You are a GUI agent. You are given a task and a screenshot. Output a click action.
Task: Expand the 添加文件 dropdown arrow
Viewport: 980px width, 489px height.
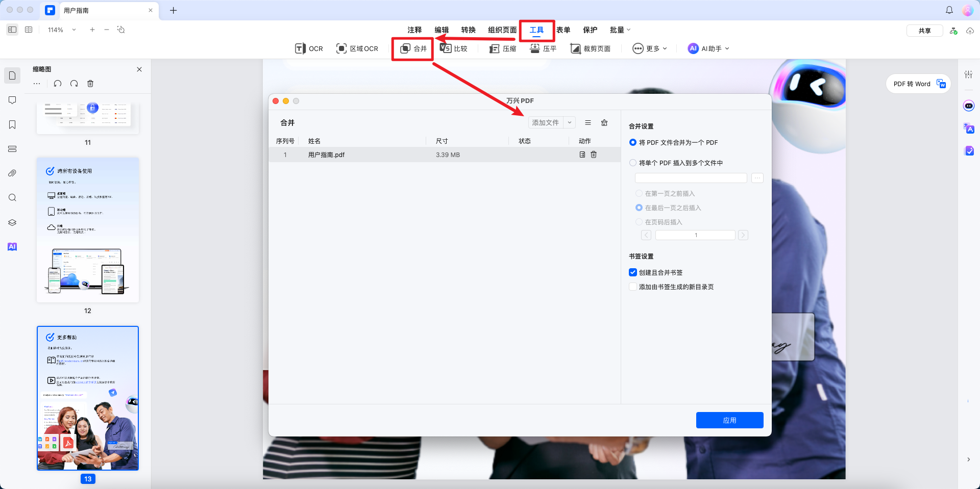click(x=569, y=122)
